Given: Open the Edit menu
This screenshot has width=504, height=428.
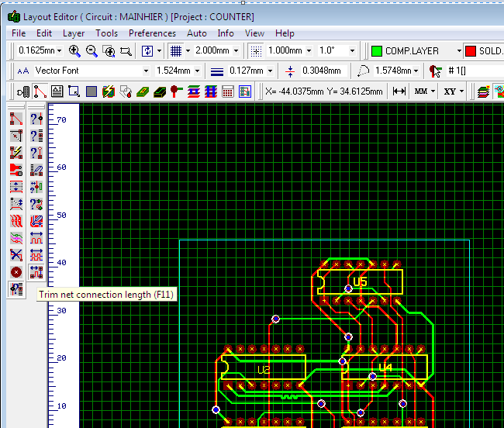Looking at the screenshot, I should (x=44, y=33).
